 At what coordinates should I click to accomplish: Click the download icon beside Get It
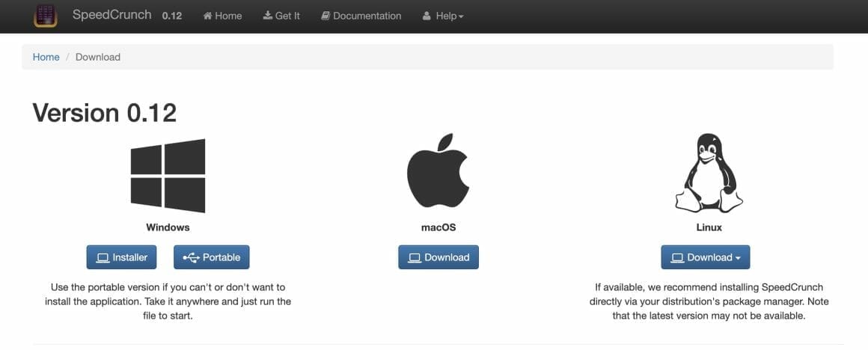[x=268, y=16]
